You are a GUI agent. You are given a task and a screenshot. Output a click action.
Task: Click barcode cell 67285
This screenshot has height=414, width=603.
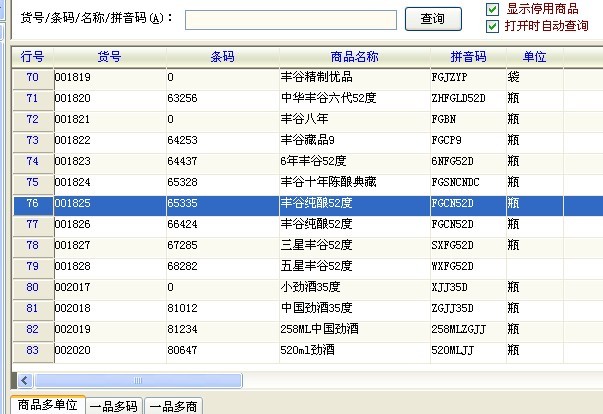[x=182, y=245]
